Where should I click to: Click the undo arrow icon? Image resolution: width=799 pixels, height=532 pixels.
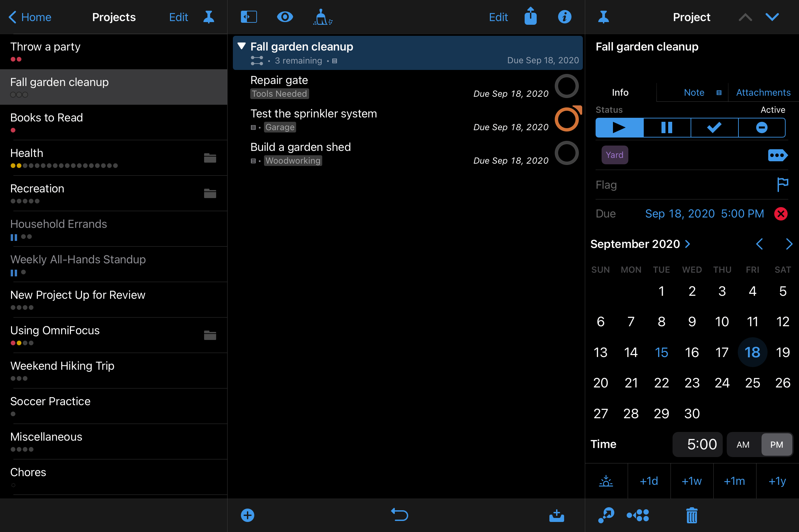click(x=399, y=515)
